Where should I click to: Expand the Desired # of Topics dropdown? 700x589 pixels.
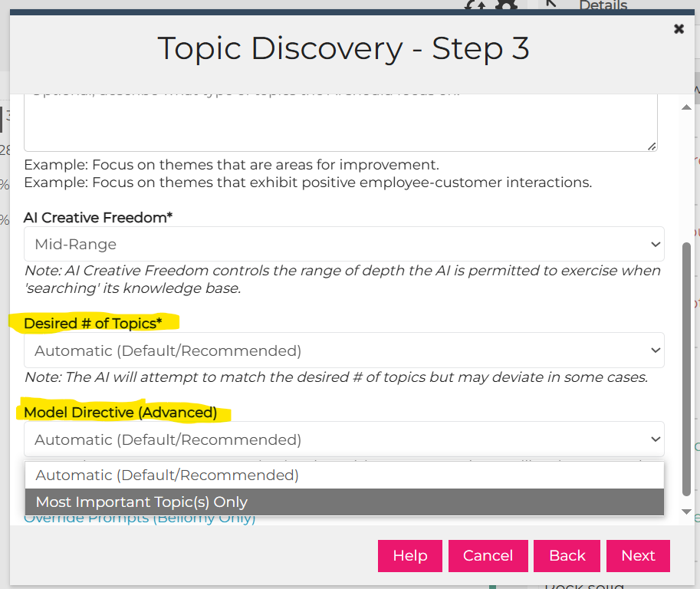pyautogui.click(x=343, y=350)
